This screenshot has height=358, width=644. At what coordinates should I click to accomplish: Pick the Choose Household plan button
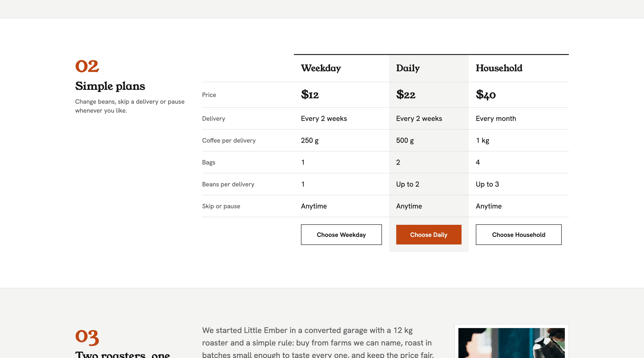tap(519, 235)
